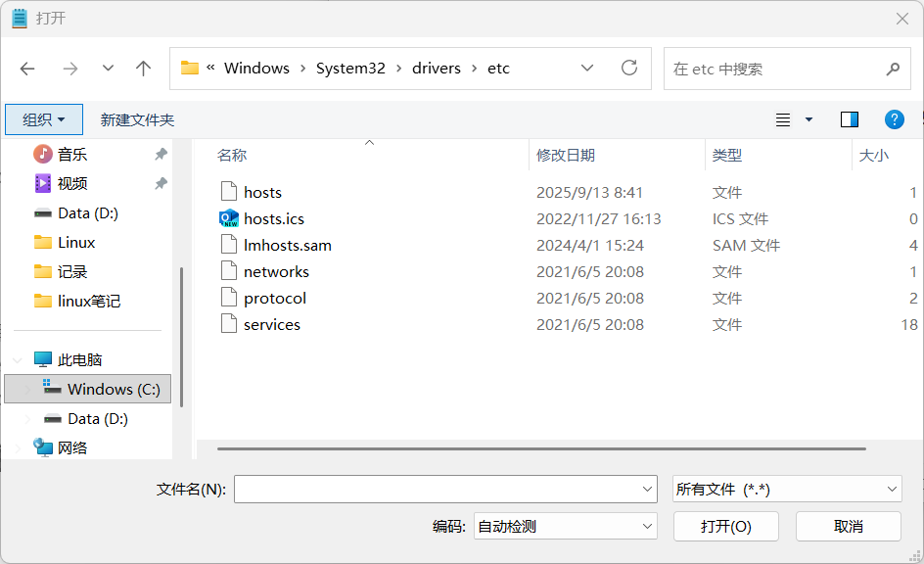Select Data (D:) under 此电脑
924x564 pixels.
click(97, 418)
